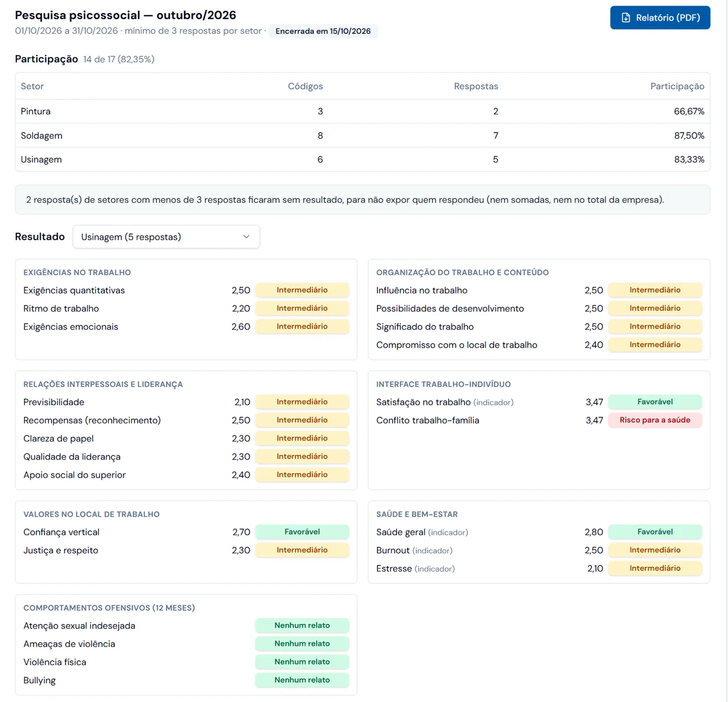Image resolution: width=728 pixels, height=702 pixels.
Task: Click the Nenhum relato badge for Bullying
Action: pos(302,680)
